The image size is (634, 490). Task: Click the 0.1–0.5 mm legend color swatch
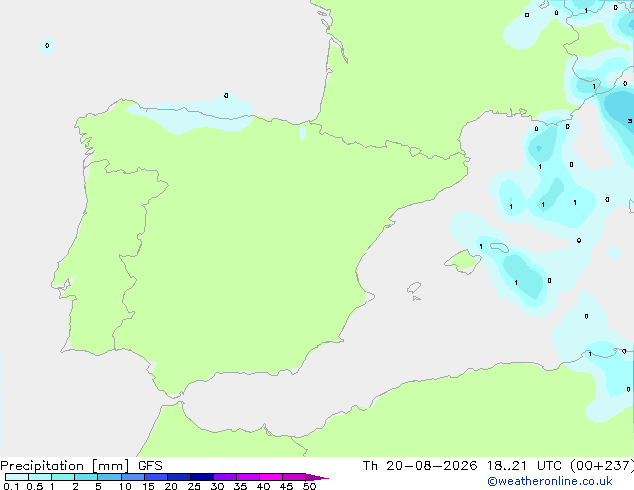pyautogui.click(x=17, y=477)
